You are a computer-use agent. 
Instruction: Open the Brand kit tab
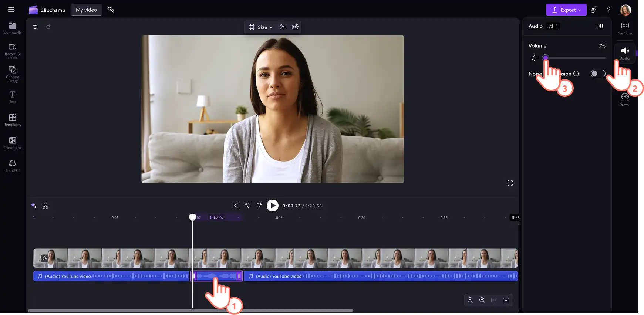[x=13, y=166]
